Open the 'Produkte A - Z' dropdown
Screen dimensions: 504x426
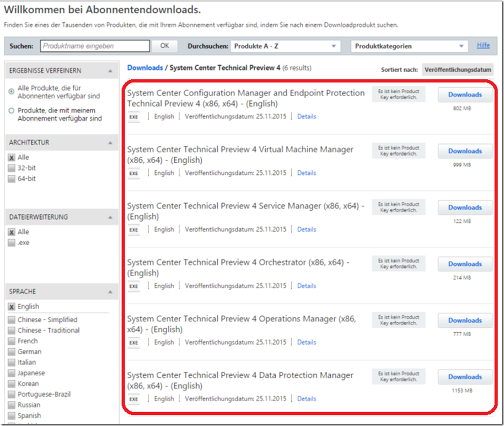click(286, 46)
